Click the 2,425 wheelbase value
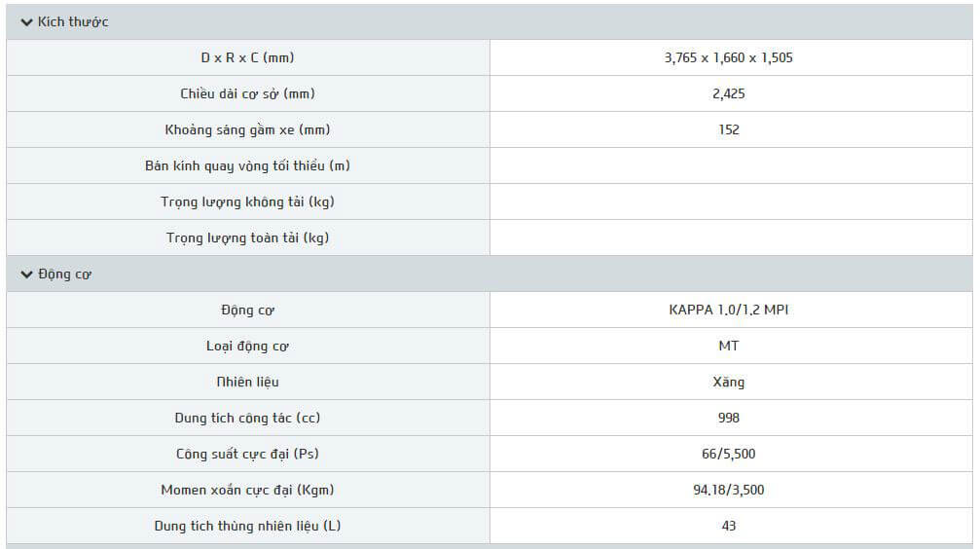The image size is (980, 549). coord(728,93)
